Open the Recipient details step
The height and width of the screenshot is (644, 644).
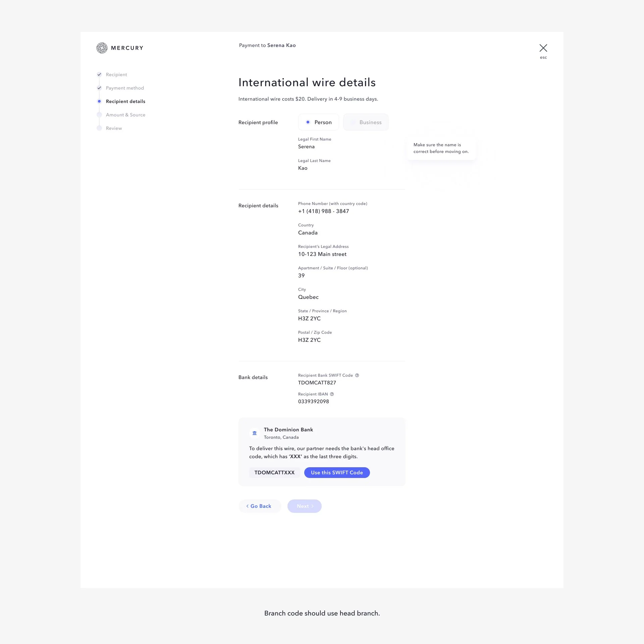point(125,101)
